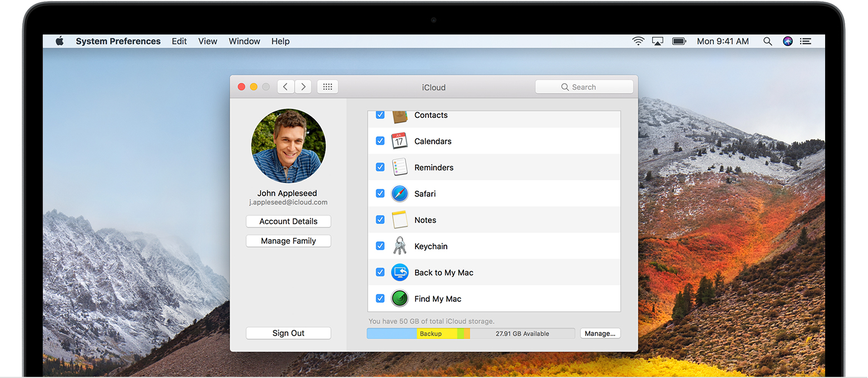
Task: Open the Help menu
Action: click(280, 41)
